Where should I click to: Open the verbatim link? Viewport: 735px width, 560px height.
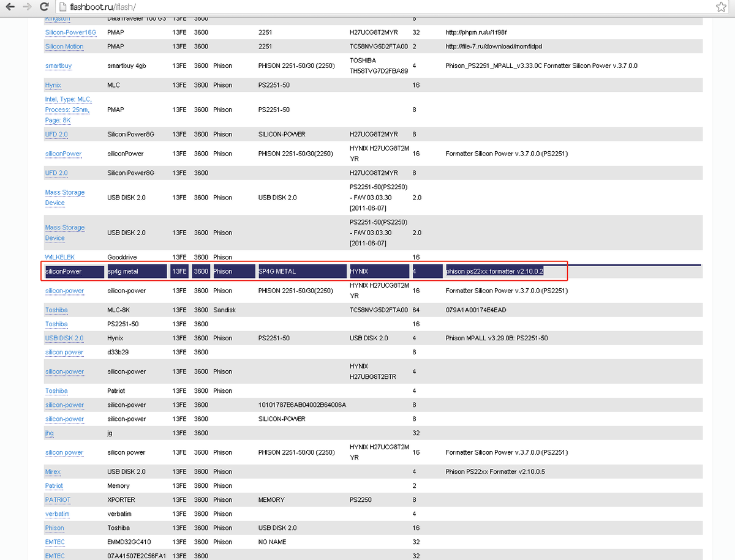58,513
